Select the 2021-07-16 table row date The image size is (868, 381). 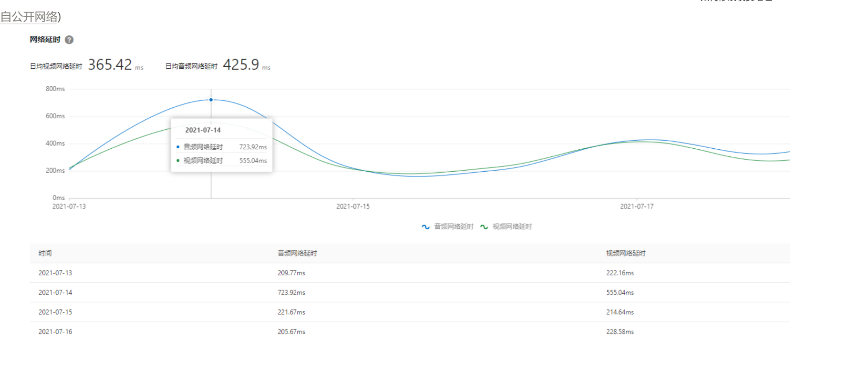(55, 332)
